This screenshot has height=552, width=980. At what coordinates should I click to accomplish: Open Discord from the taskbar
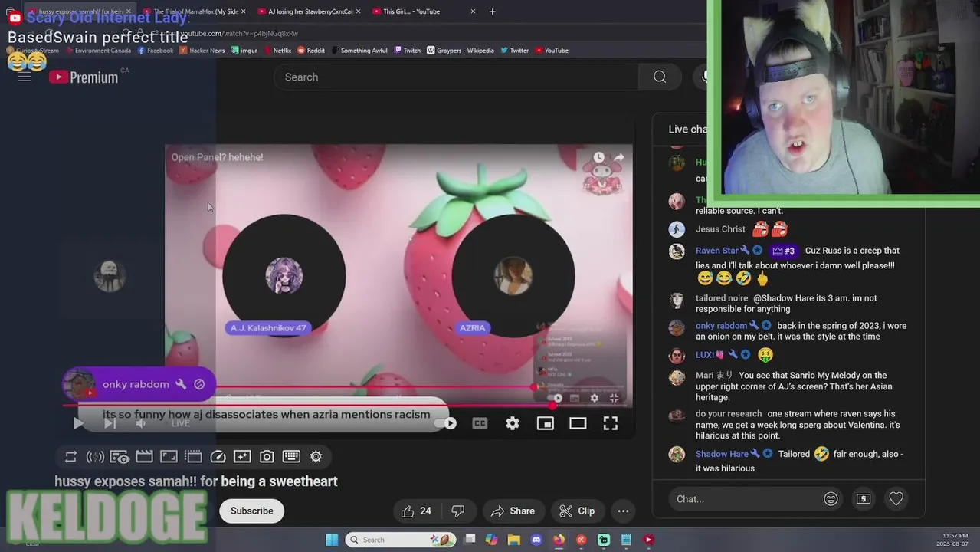(536, 540)
